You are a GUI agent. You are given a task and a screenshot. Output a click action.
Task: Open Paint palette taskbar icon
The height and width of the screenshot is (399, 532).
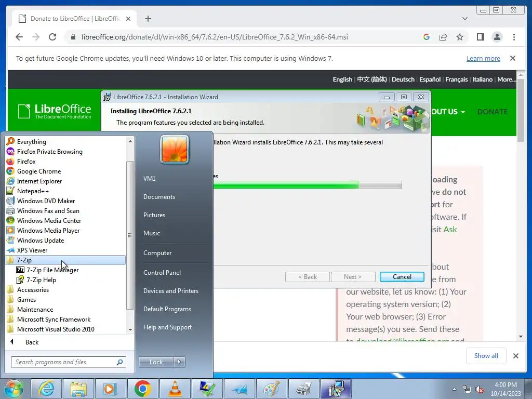(x=271, y=389)
